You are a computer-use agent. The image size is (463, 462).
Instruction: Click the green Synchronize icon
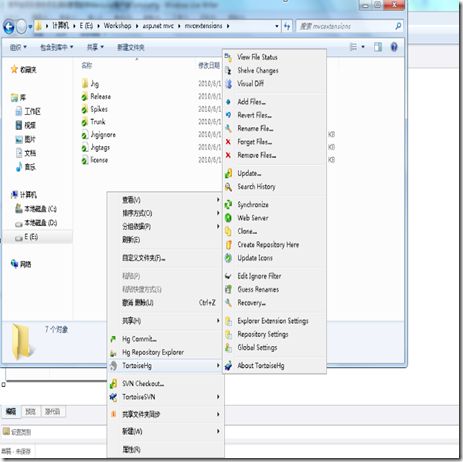pos(228,205)
